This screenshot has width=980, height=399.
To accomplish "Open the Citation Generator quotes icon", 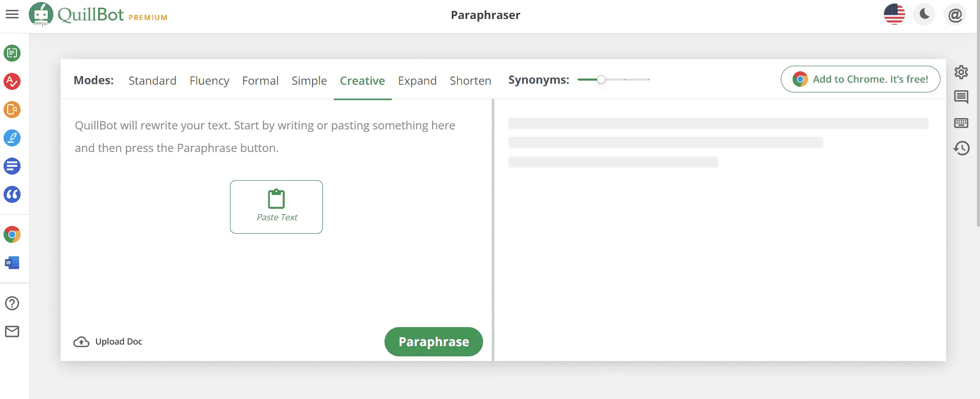I will pos(12,194).
